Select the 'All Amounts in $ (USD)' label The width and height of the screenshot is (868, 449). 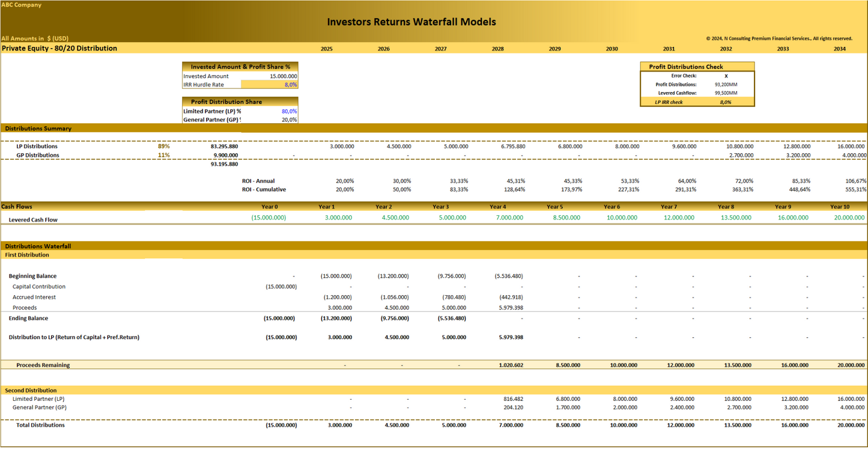click(35, 38)
